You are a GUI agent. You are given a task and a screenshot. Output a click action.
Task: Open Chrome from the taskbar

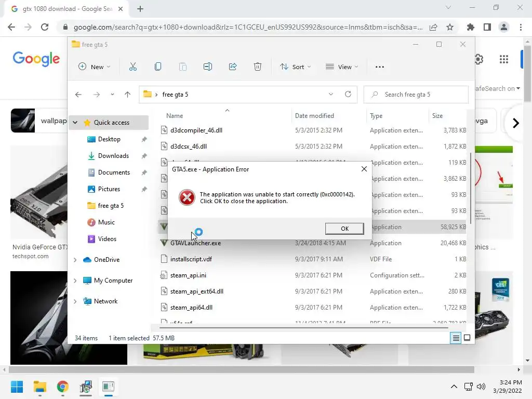[x=63, y=387]
